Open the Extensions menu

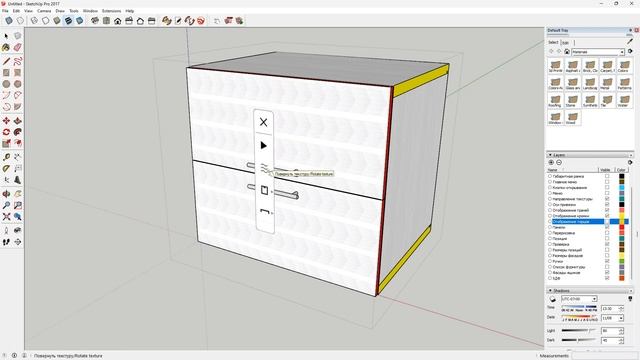click(x=111, y=11)
